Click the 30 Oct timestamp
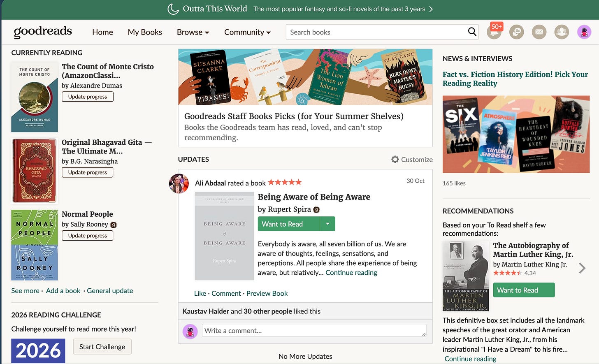Image resolution: width=599 pixels, height=364 pixels. (416, 181)
